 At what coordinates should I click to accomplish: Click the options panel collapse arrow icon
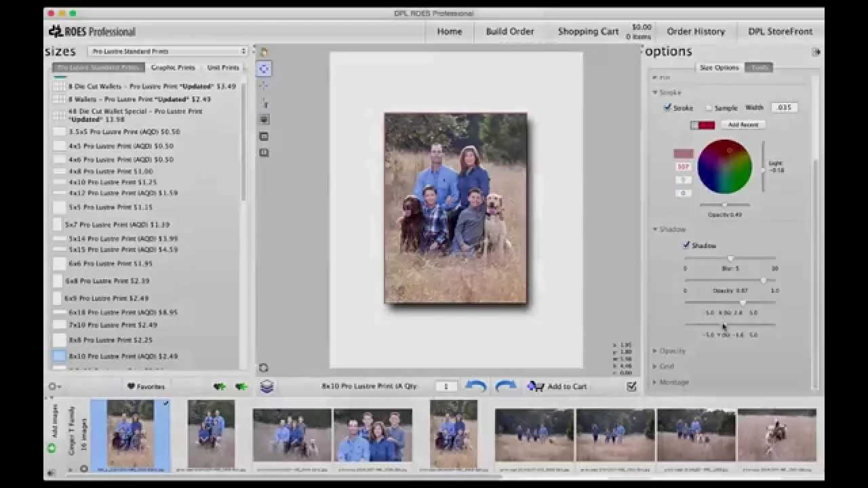[816, 52]
